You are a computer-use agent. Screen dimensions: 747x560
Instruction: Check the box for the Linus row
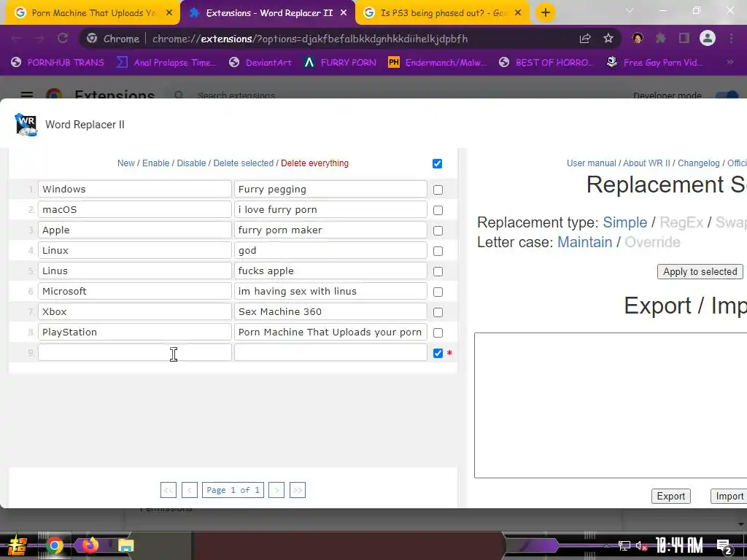click(438, 271)
